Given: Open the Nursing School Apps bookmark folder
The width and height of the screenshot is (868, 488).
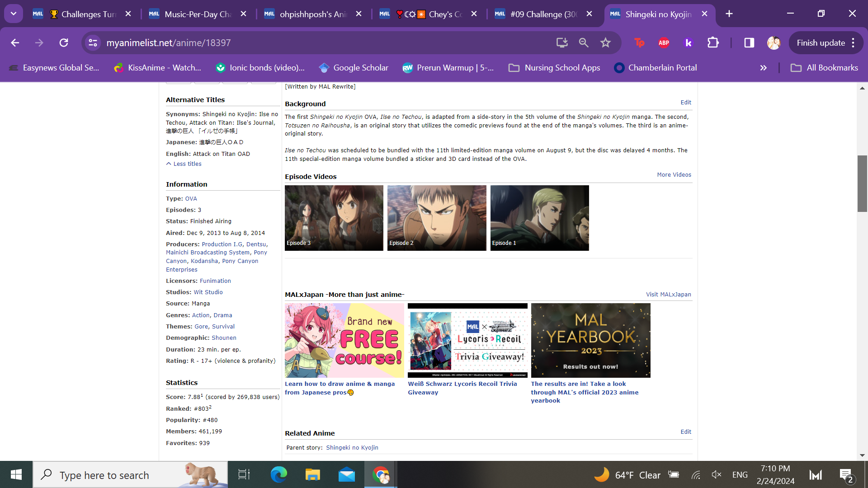Looking at the screenshot, I should [554, 68].
